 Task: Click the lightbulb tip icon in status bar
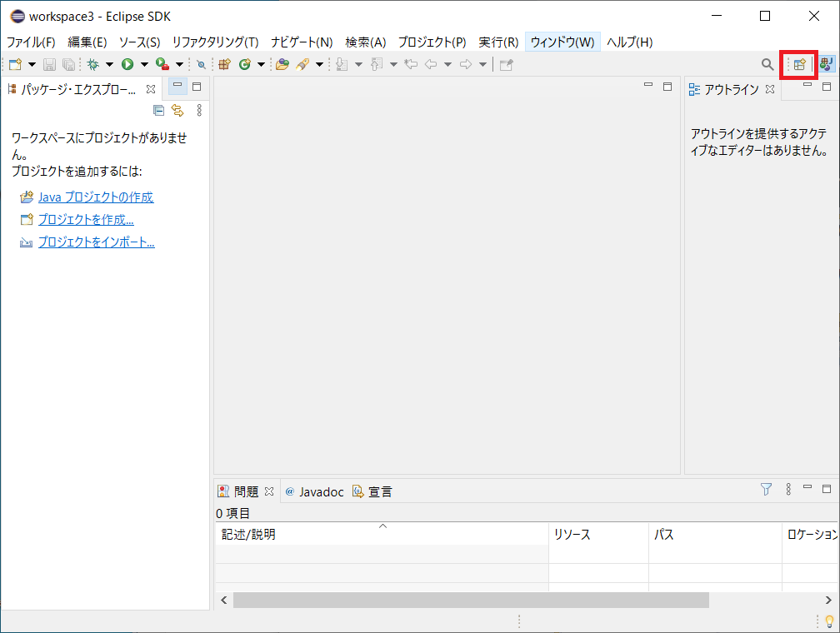pos(829,621)
